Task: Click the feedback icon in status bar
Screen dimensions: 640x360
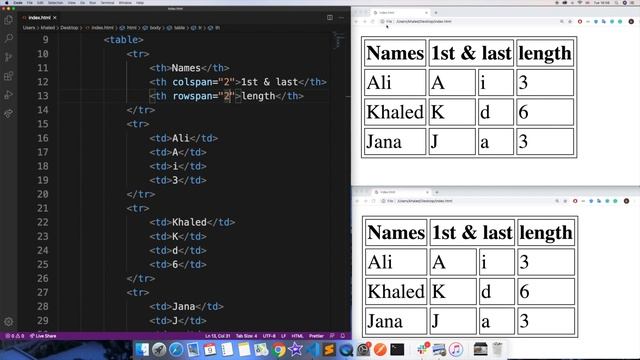Action: point(332,336)
